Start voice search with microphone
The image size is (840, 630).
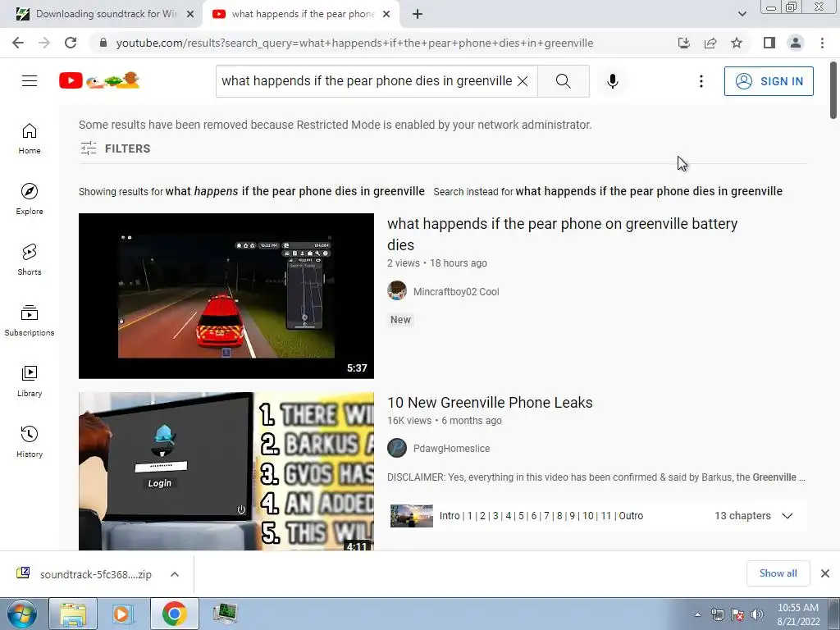612,81
